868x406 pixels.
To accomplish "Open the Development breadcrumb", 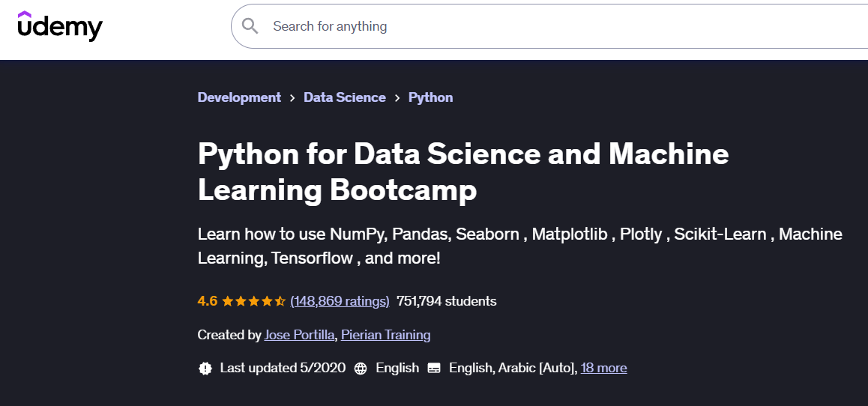I will (x=239, y=97).
